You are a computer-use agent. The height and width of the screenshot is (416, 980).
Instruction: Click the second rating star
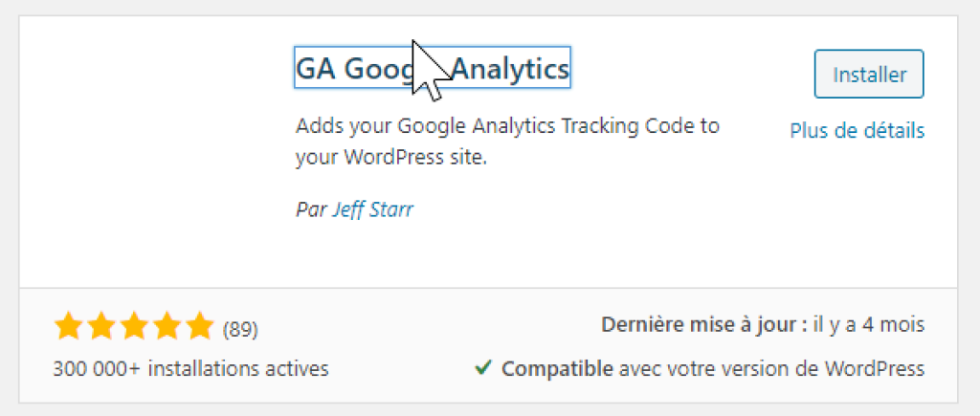(101, 327)
